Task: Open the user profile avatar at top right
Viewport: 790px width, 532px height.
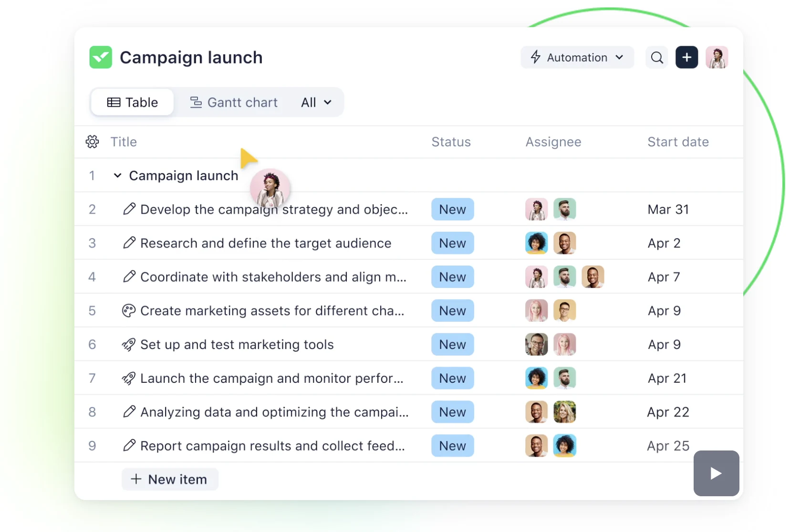Action: click(717, 57)
